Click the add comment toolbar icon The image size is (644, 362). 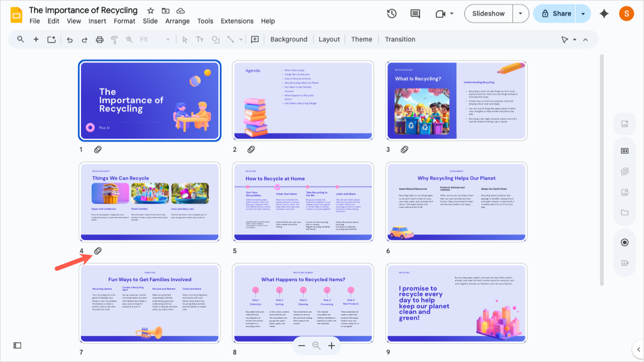255,39
